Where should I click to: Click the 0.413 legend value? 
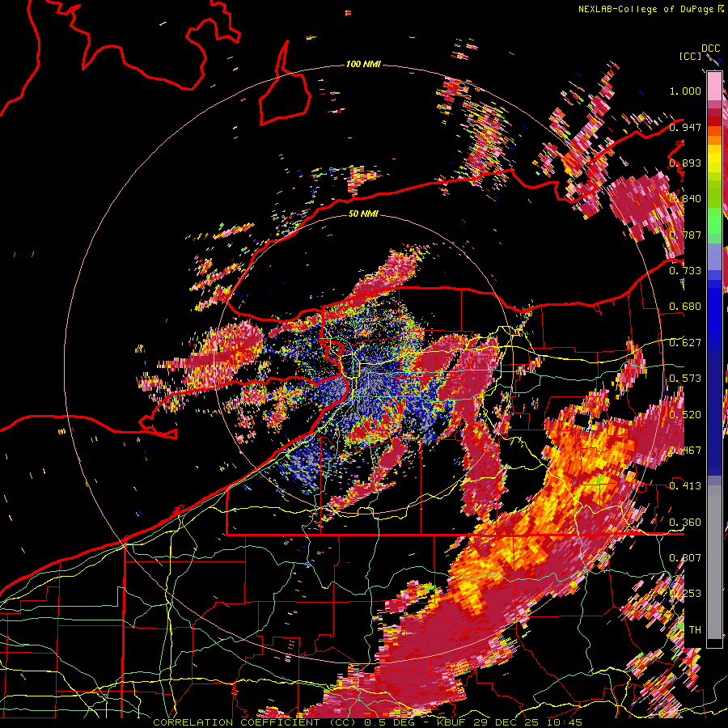point(685,486)
